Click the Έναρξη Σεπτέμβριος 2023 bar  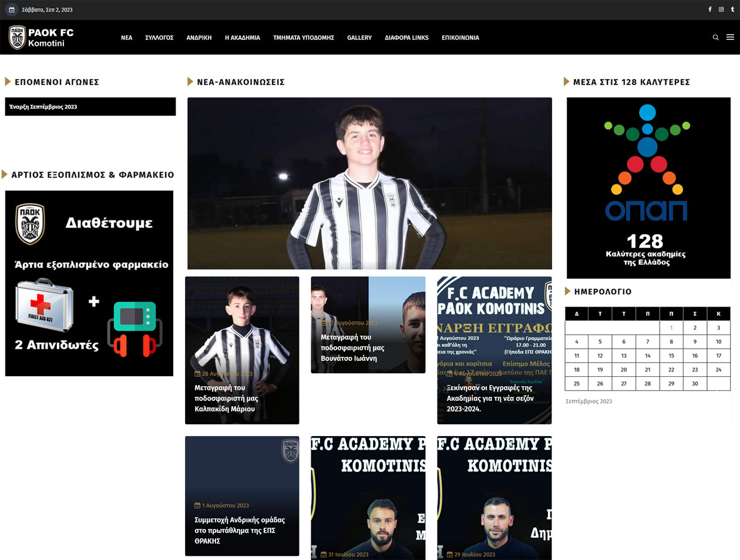pos(90,107)
